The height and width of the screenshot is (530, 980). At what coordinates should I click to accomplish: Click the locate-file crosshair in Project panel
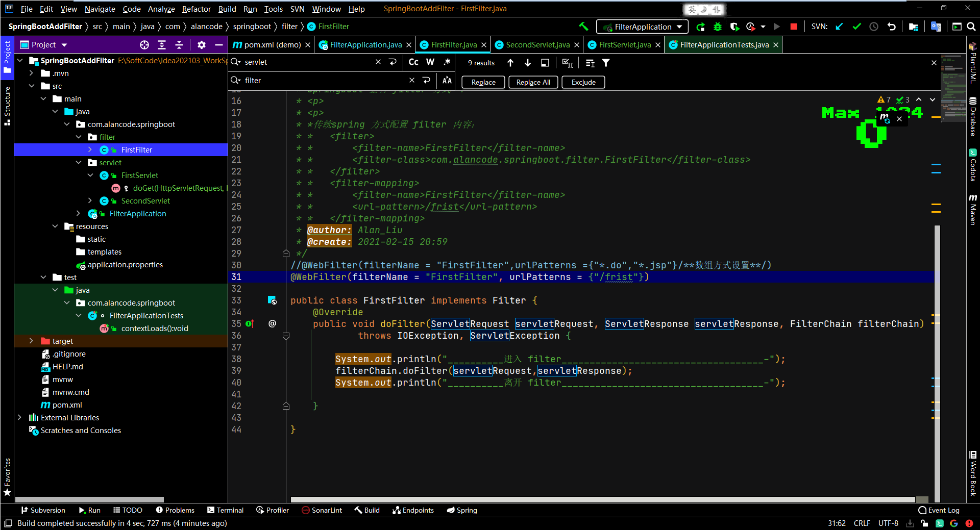[x=144, y=45]
